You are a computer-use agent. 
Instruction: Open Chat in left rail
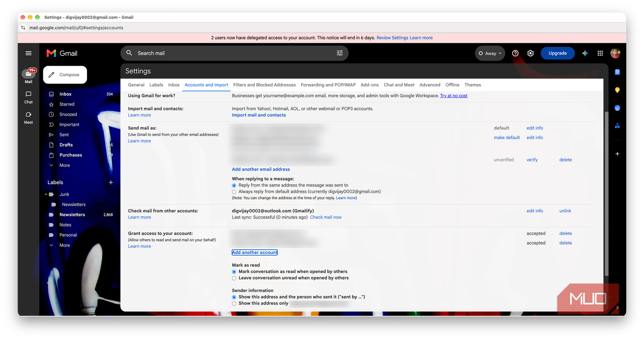click(x=28, y=97)
